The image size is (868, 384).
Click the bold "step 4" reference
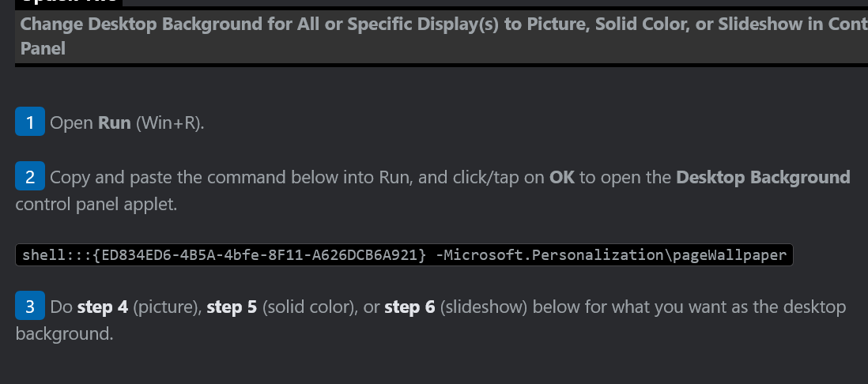(103, 307)
